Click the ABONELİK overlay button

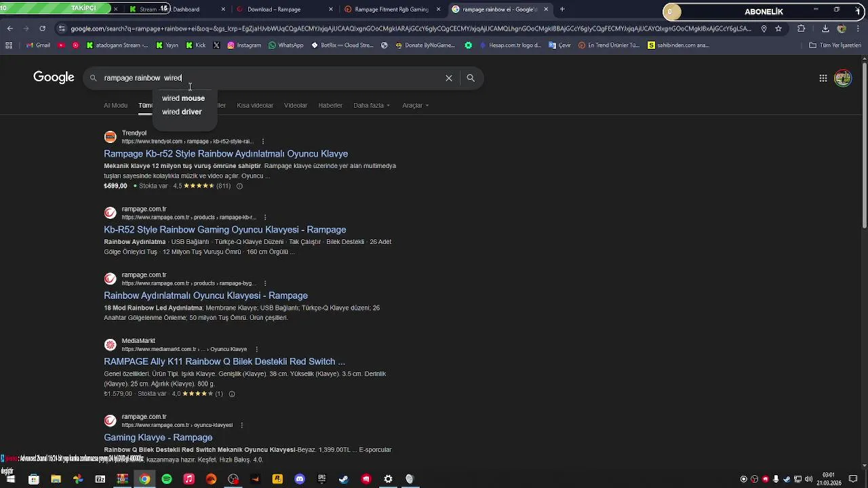pos(764,12)
